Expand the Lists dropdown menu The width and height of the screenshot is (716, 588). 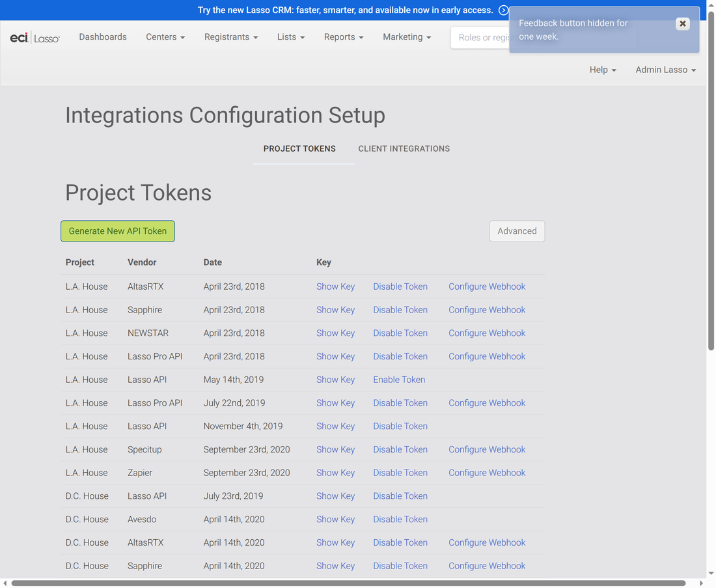291,37
